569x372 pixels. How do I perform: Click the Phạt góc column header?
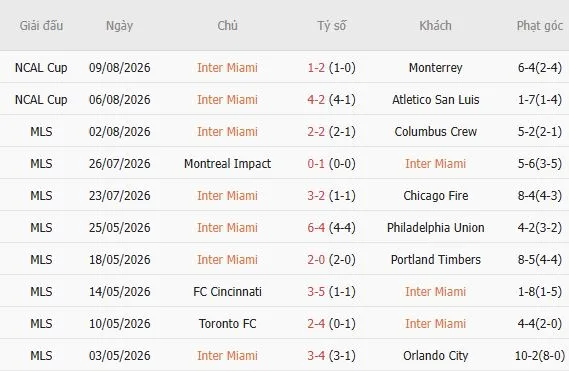tap(540, 26)
